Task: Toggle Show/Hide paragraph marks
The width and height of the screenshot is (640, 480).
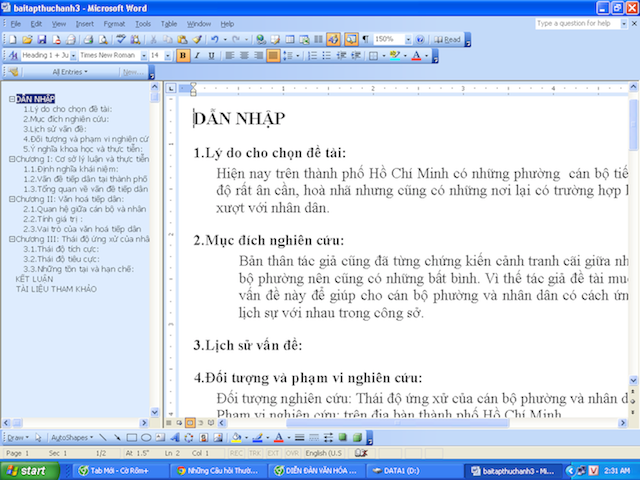Action: tap(365, 40)
